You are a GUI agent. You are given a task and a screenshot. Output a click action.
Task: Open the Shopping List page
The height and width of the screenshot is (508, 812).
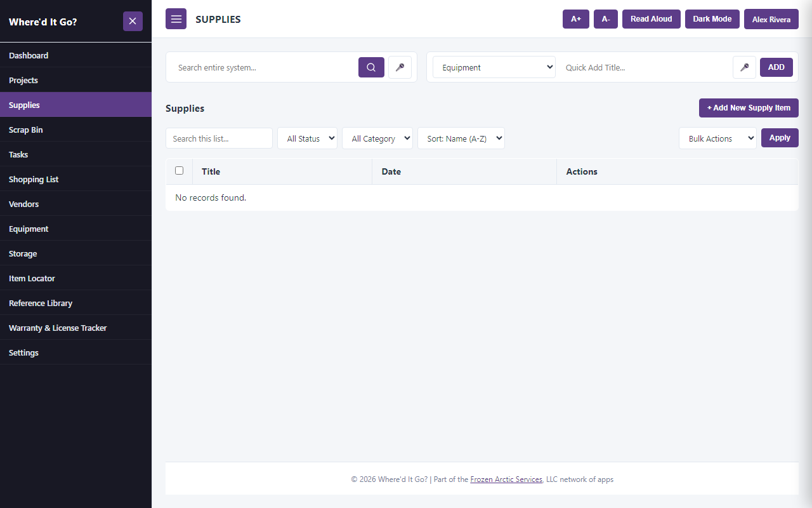[75, 179]
